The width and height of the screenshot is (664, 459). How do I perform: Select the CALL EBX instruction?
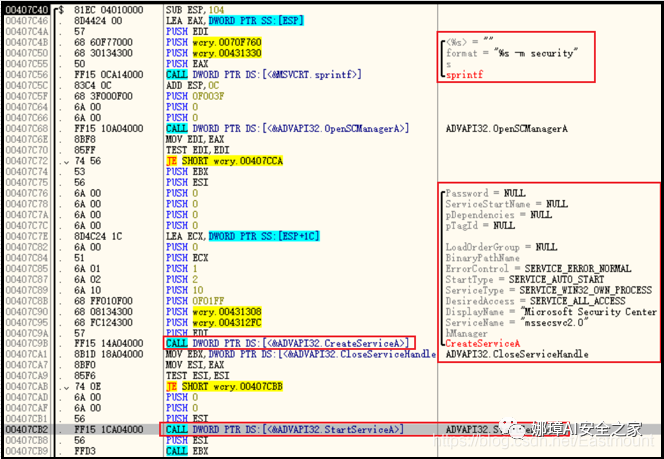[187, 451]
